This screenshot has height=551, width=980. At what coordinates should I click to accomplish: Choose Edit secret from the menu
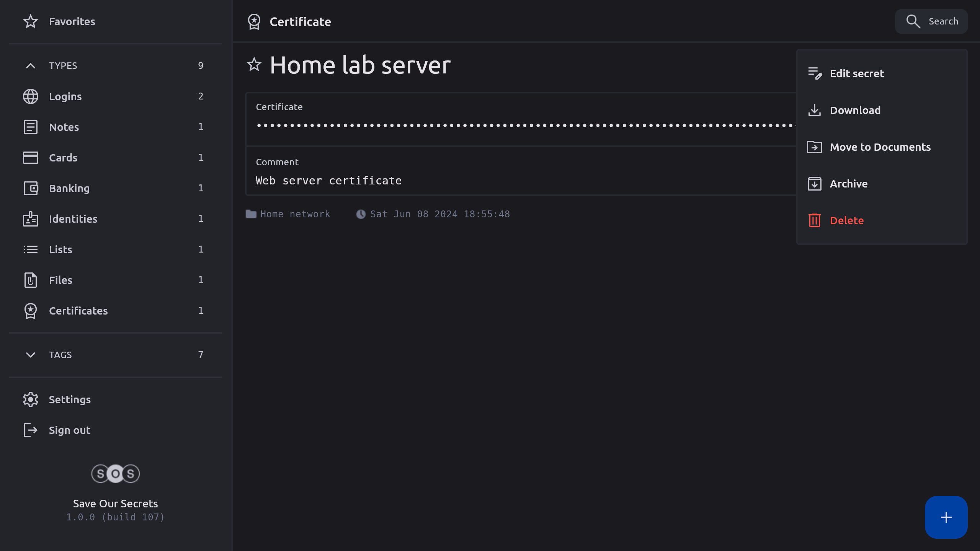[857, 73]
